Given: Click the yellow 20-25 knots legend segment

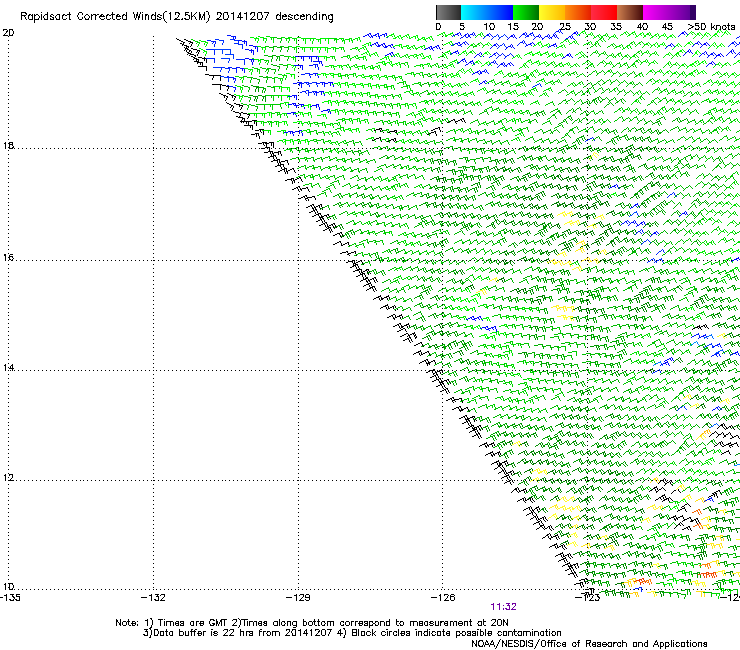Looking at the screenshot, I should (552, 12).
